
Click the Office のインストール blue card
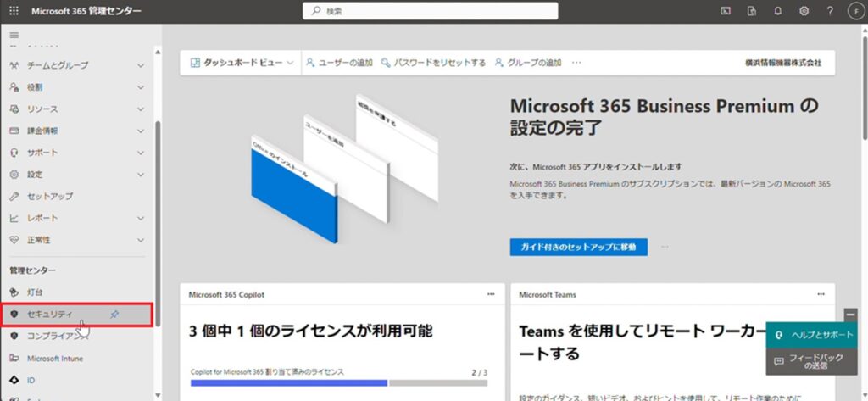pyautogui.click(x=294, y=188)
